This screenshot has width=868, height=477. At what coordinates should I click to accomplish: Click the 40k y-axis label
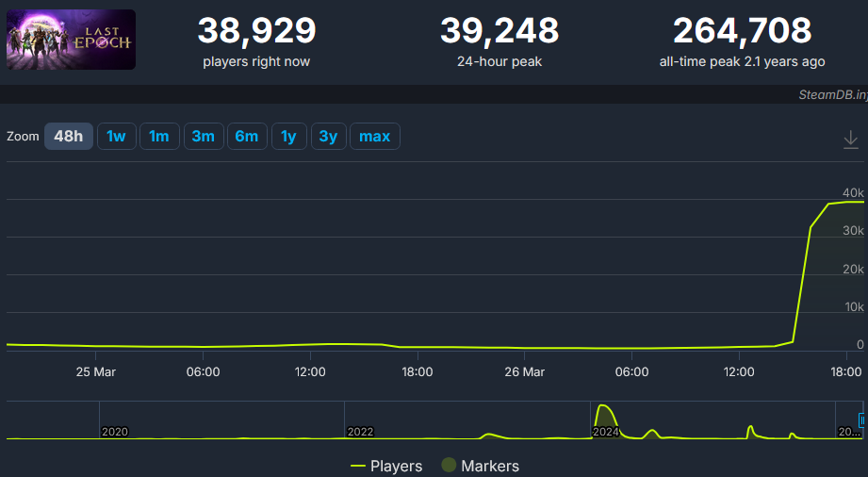[853, 193]
